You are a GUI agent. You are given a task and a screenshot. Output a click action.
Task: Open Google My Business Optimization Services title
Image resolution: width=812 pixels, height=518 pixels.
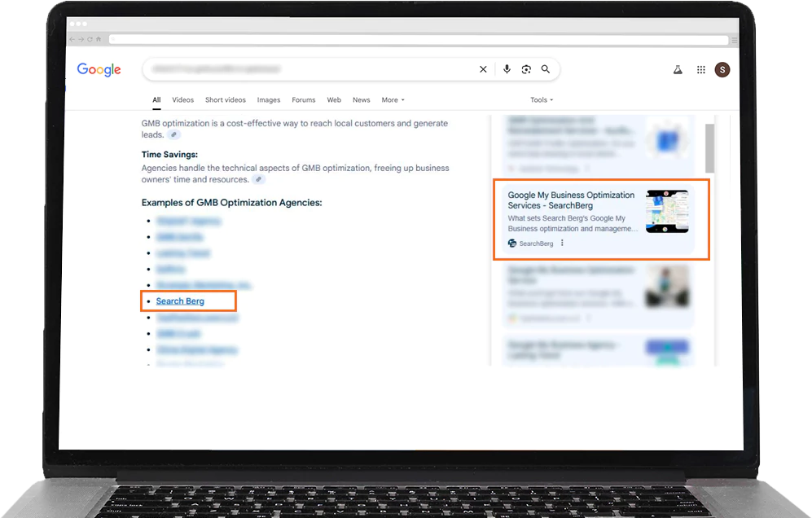571,200
